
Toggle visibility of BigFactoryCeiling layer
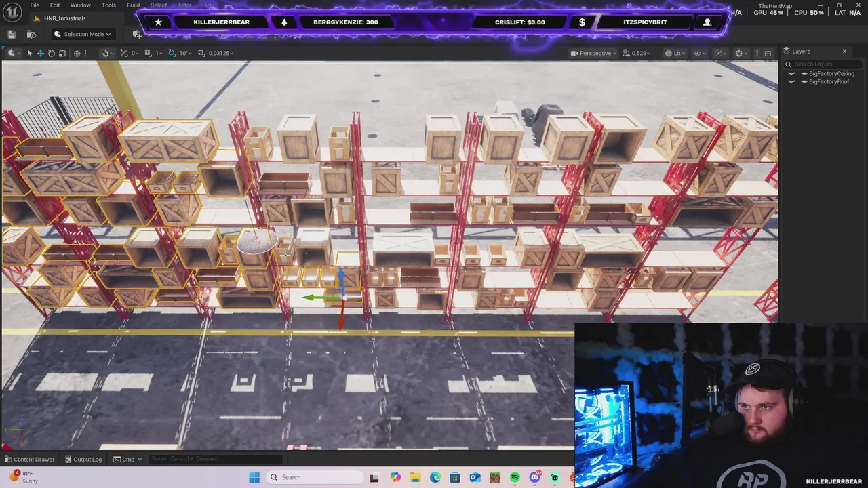coord(791,73)
